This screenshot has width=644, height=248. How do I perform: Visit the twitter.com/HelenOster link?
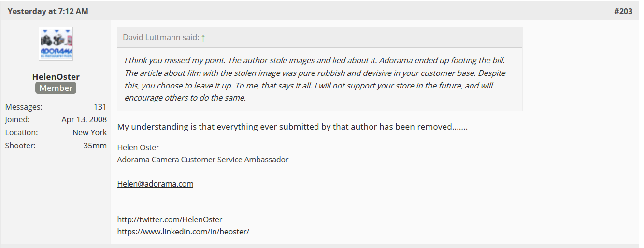[170, 219]
